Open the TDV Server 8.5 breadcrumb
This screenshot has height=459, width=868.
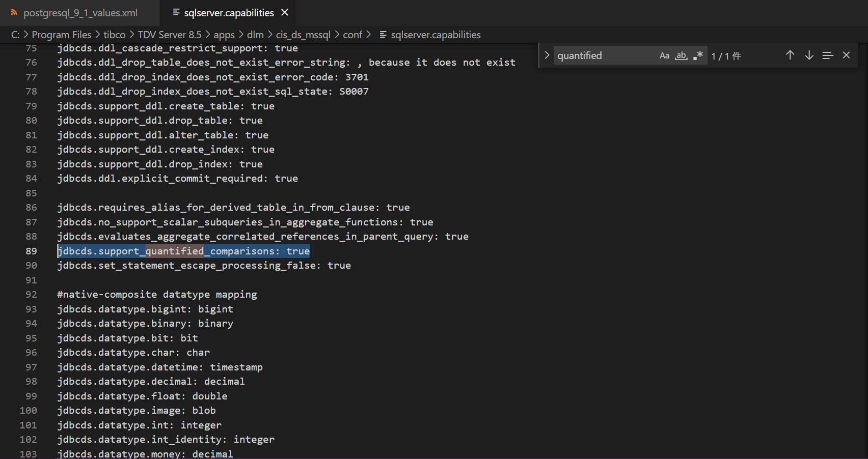coord(170,35)
